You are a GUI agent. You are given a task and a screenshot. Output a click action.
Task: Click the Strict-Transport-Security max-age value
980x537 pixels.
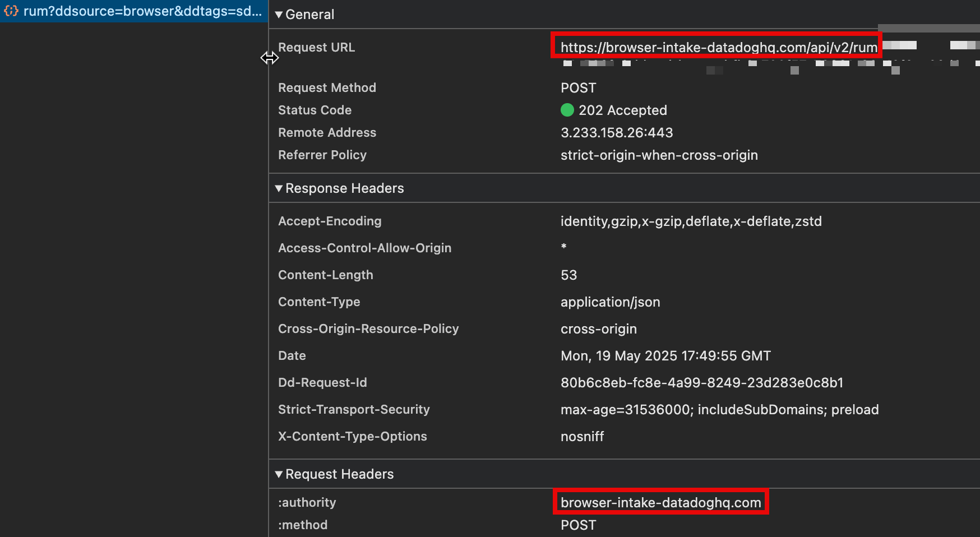719,410
